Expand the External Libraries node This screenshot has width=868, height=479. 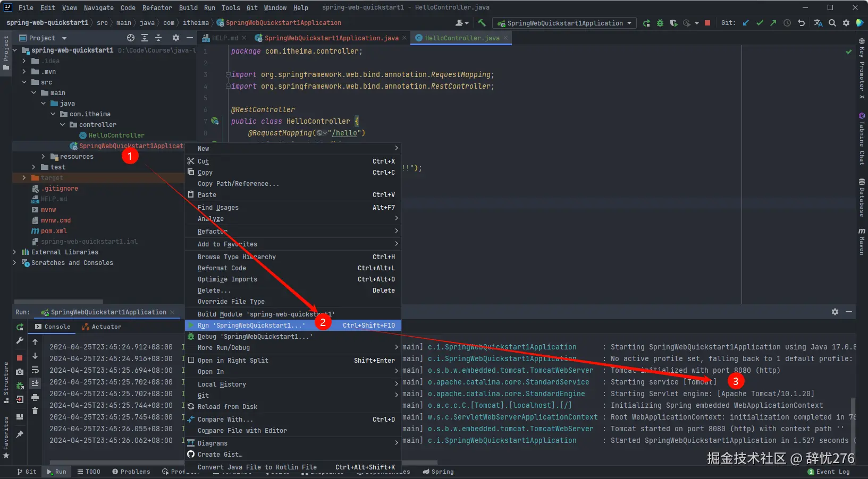pos(14,252)
